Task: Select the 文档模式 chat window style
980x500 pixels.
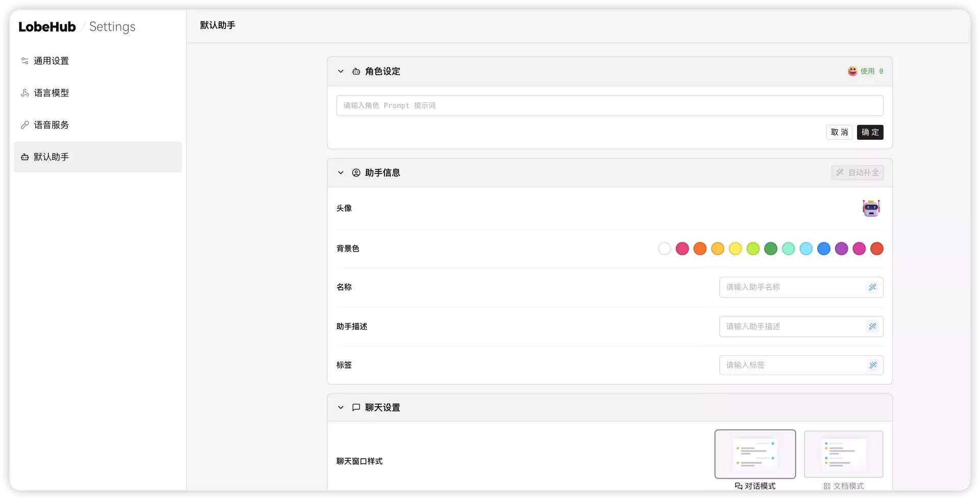Action: click(843, 454)
